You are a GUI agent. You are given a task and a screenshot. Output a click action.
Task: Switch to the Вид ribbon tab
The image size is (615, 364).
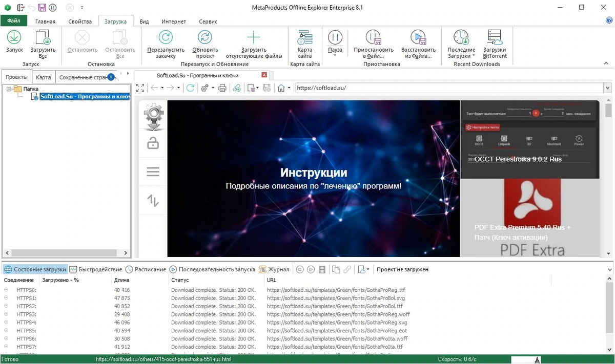click(145, 22)
